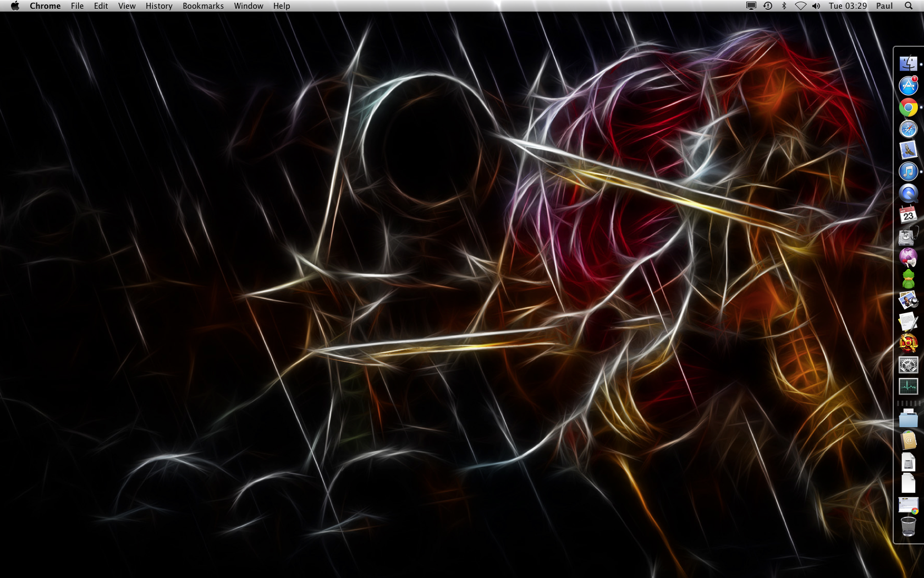Viewport: 924px width, 578px height.
Task: Open Finder from the Dock
Action: (908, 64)
